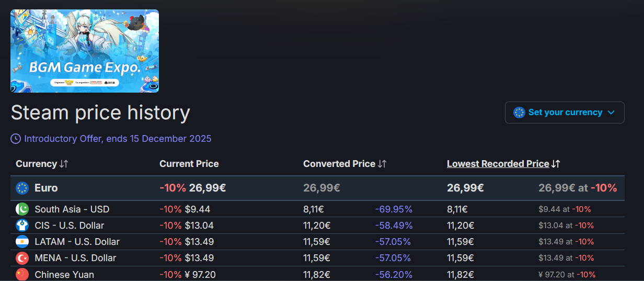Click ¥ 97.20 at -10% lowest record
This screenshot has width=644, height=281.
pyautogui.click(x=567, y=274)
